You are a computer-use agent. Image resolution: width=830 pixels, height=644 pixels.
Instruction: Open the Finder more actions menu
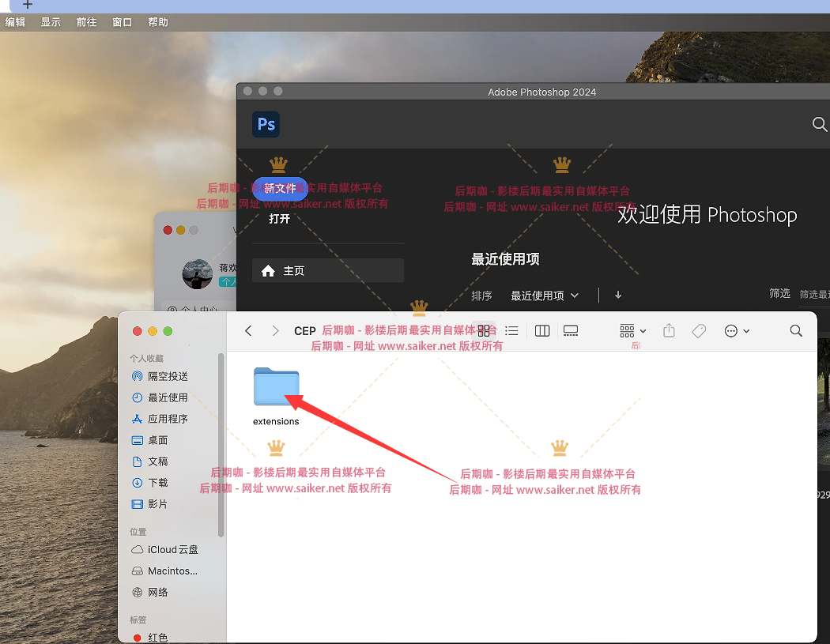pyautogui.click(x=736, y=331)
